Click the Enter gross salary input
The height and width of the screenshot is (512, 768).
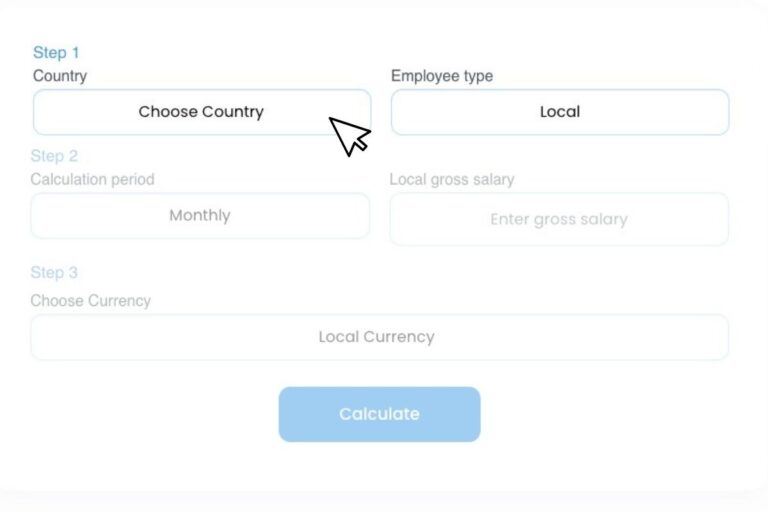click(558, 219)
